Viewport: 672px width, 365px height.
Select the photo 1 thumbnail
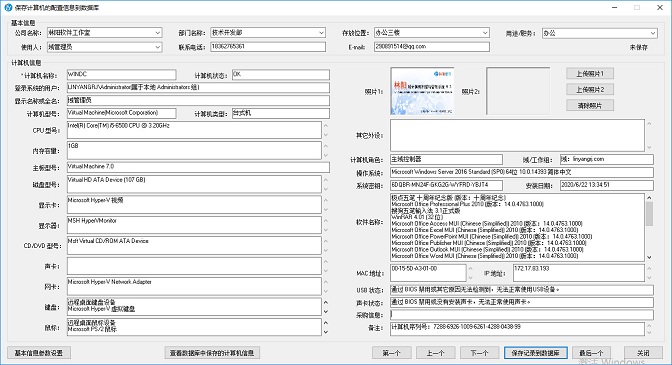pyautogui.click(x=422, y=91)
